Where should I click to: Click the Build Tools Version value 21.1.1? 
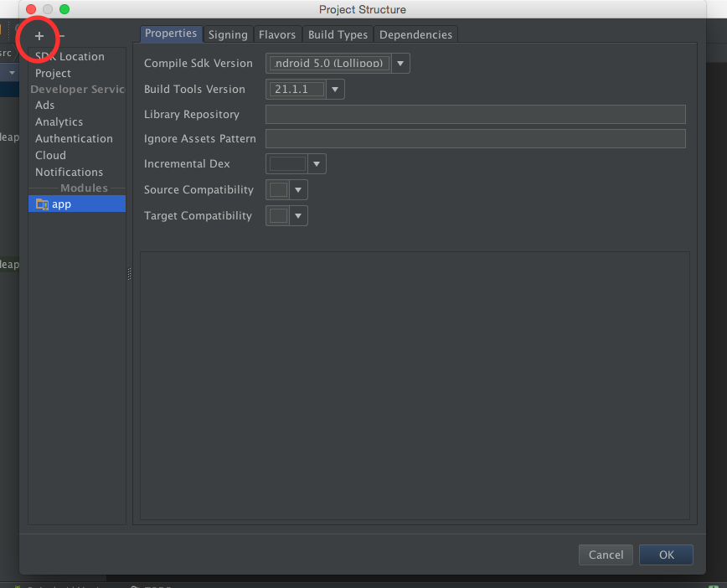coord(296,89)
